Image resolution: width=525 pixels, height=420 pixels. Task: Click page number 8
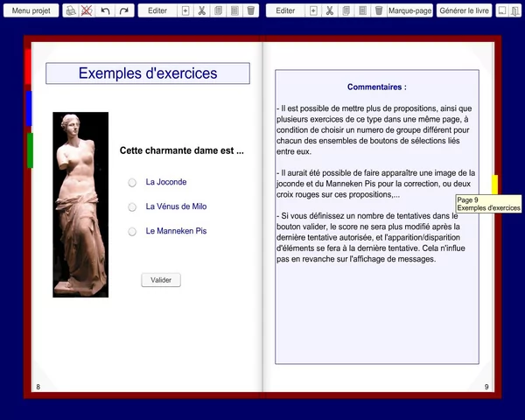click(x=38, y=387)
